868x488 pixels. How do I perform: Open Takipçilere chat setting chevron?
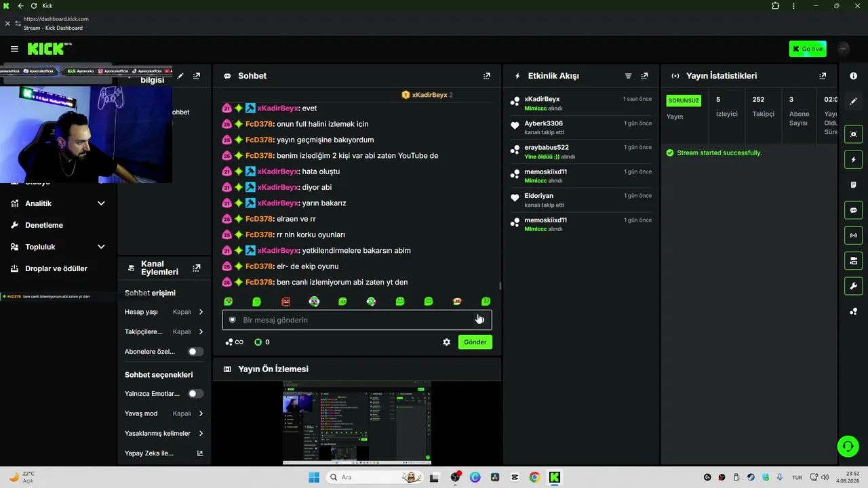(x=201, y=332)
